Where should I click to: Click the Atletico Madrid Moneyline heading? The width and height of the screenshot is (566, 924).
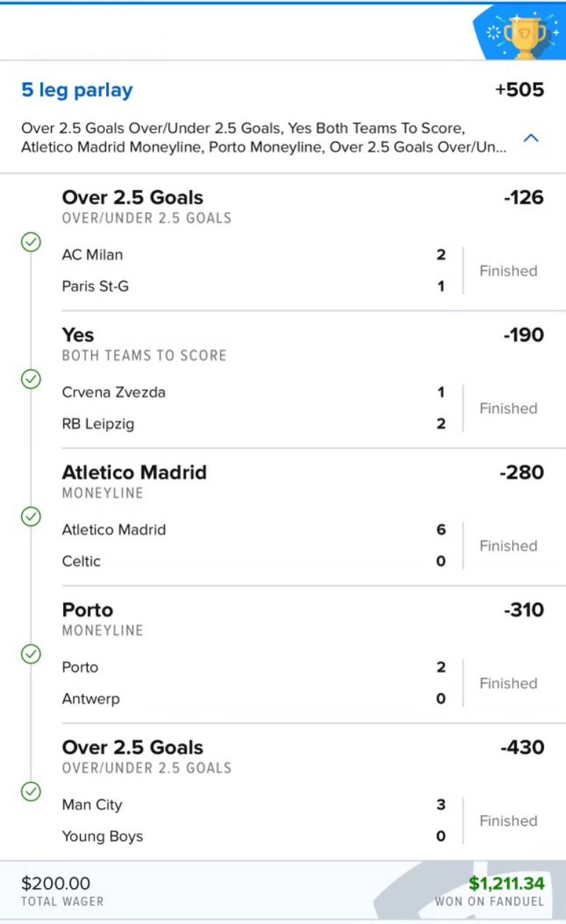(x=134, y=472)
